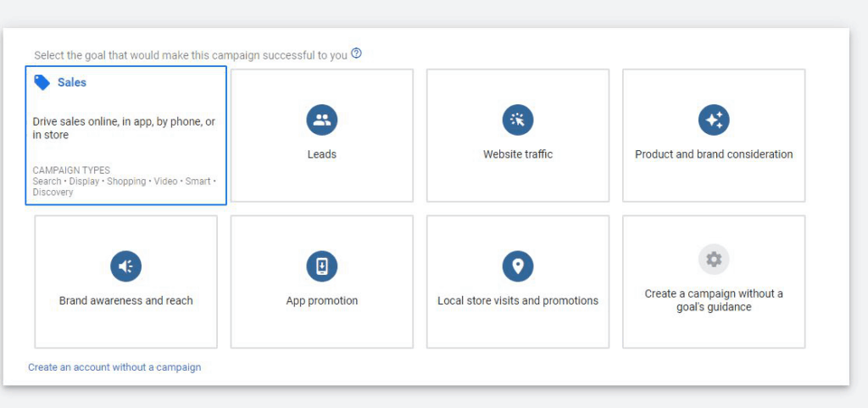This screenshot has width=868, height=408.
Task: Choose the Brand awareness and reach label
Action: 125,300
